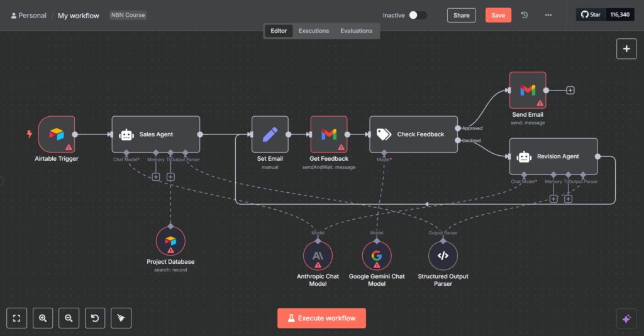Viewport: 644px width, 336px height.
Task: Select the Sales Agent node
Action: tap(156, 134)
